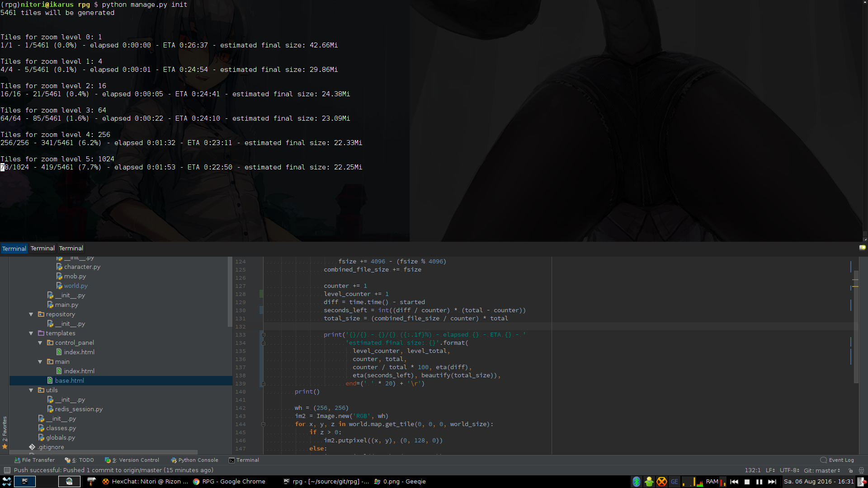Open the Git: master branch dropdown
Viewport: 868px width, 488px height.
pyautogui.click(x=821, y=470)
